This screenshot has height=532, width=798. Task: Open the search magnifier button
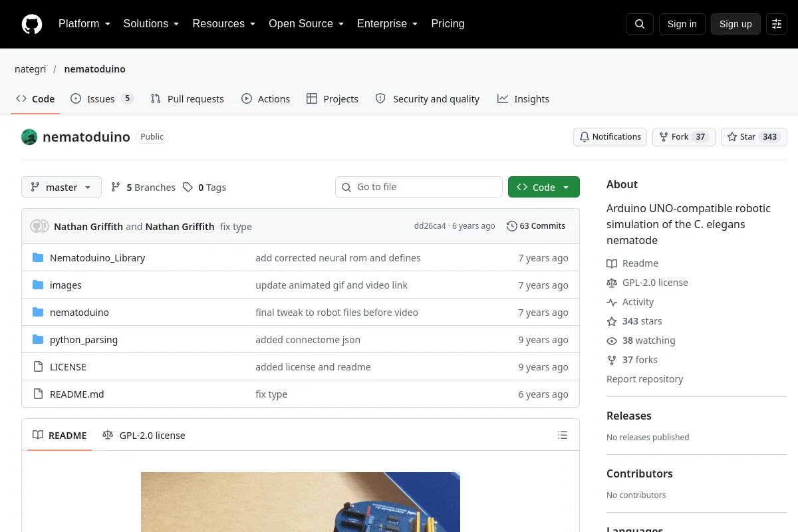click(640, 24)
